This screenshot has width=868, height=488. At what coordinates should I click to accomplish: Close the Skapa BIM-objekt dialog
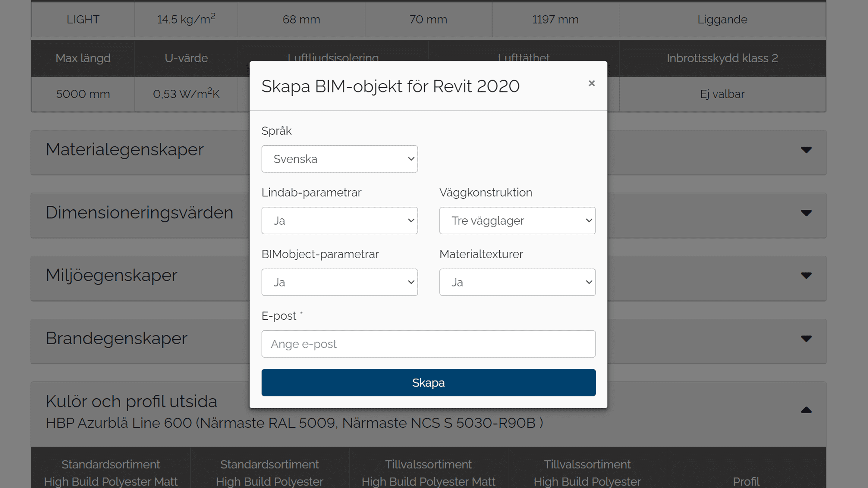click(591, 83)
